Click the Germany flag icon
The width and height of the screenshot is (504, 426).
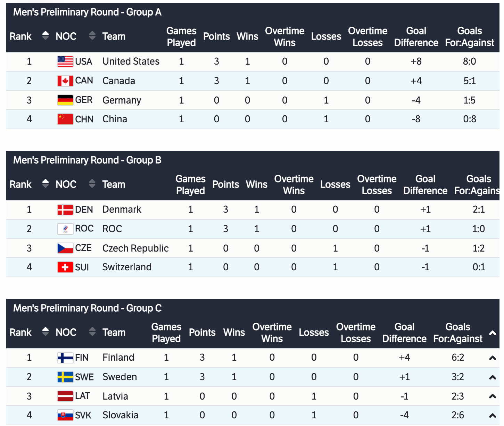65,100
